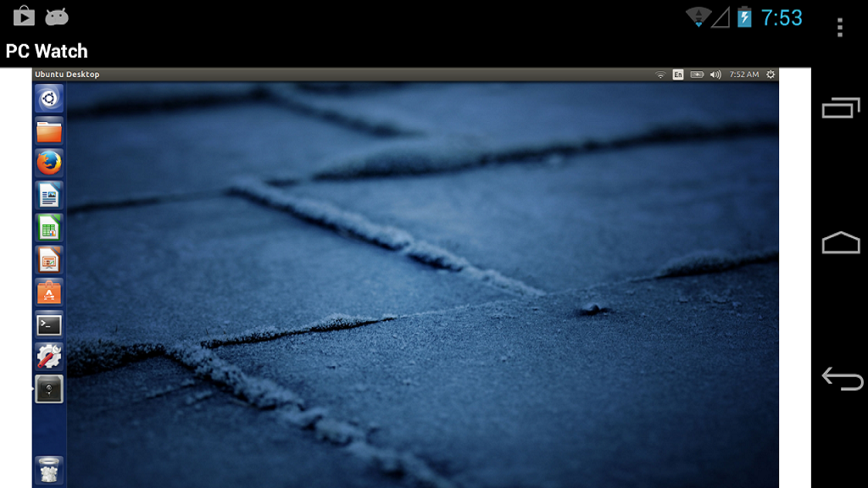Launch Firefox web browser
The image size is (868, 488).
(x=48, y=164)
